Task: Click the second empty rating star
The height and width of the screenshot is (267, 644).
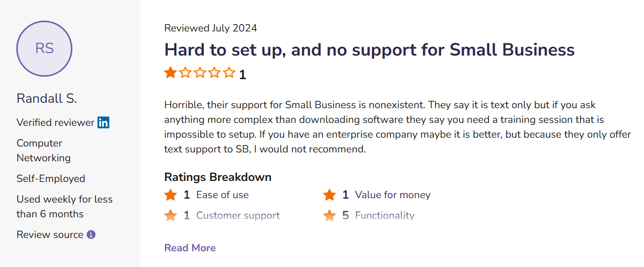Action: click(x=185, y=73)
